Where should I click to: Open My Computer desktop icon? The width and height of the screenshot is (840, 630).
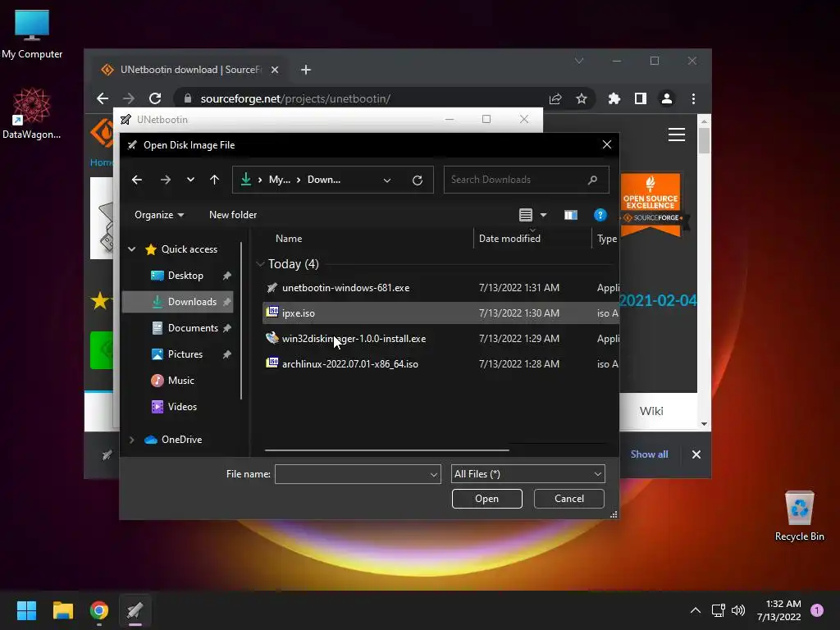[x=32, y=34]
